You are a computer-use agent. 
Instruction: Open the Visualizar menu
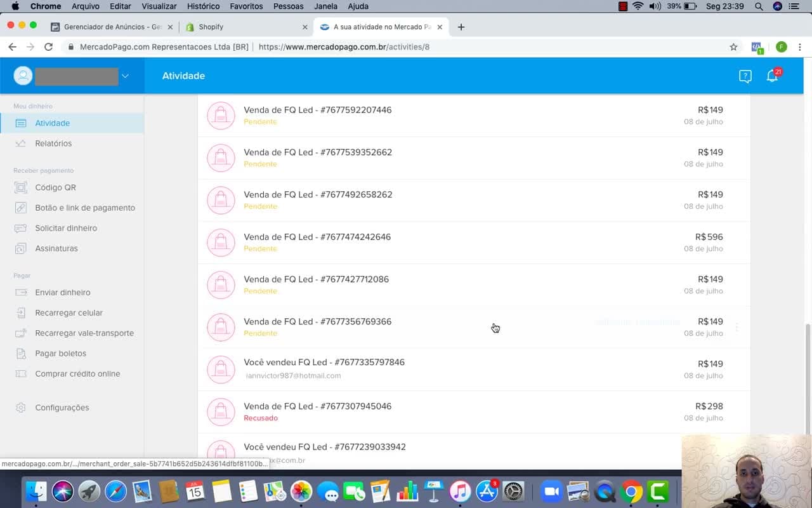tap(159, 6)
